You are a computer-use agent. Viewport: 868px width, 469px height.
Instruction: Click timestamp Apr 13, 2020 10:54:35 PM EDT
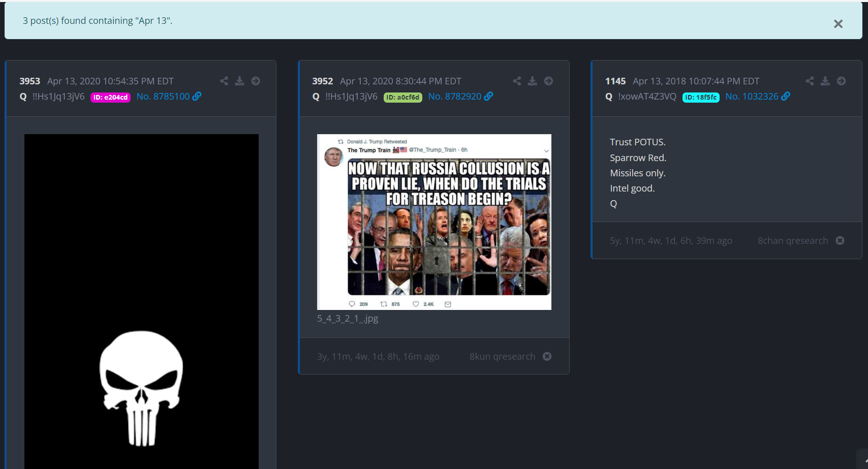(x=110, y=81)
